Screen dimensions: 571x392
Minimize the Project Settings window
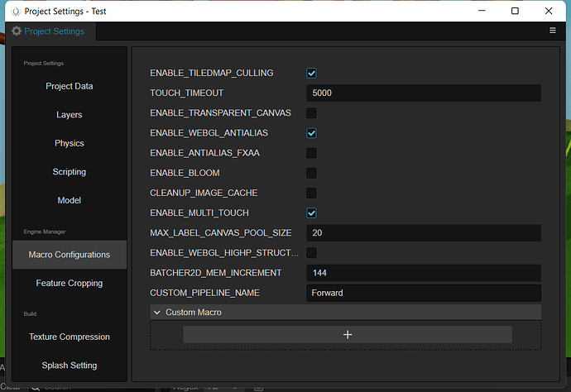(x=482, y=11)
